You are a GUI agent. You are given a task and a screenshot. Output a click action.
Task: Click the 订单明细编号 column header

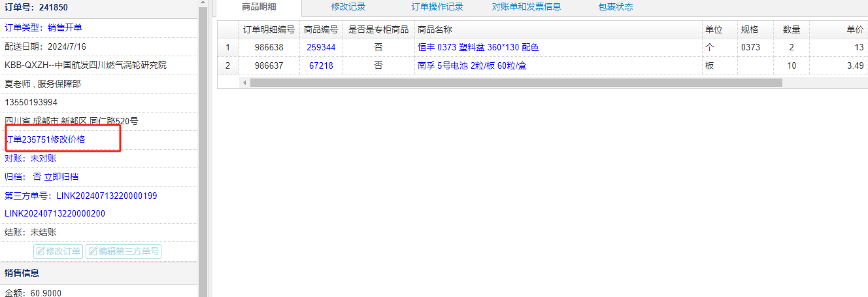[269, 30]
